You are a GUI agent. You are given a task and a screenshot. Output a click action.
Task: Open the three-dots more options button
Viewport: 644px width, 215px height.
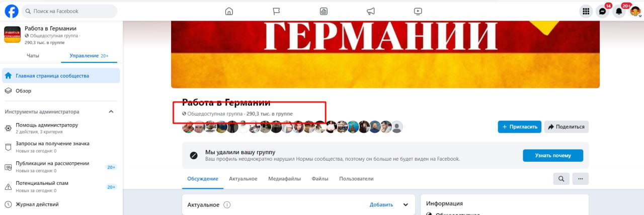point(580,178)
